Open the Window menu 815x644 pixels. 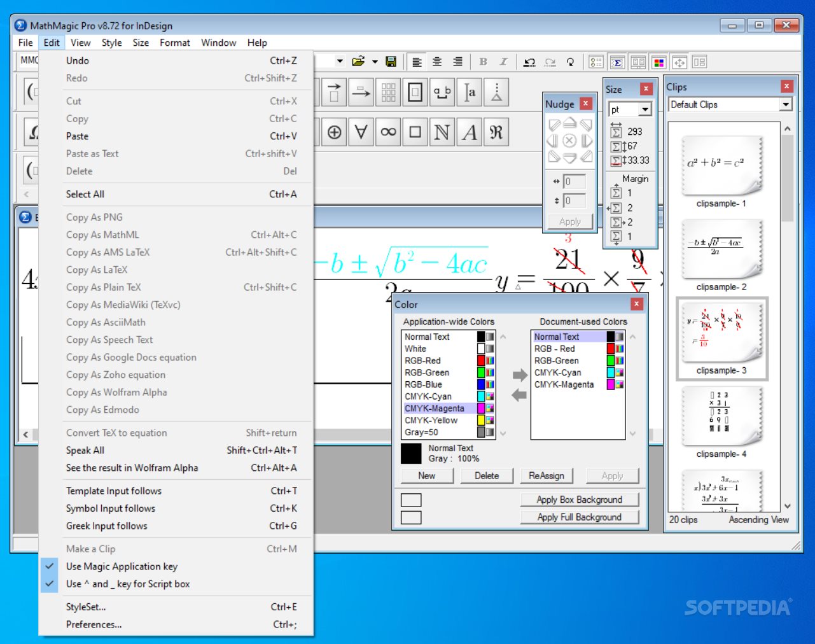[x=218, y=43]
